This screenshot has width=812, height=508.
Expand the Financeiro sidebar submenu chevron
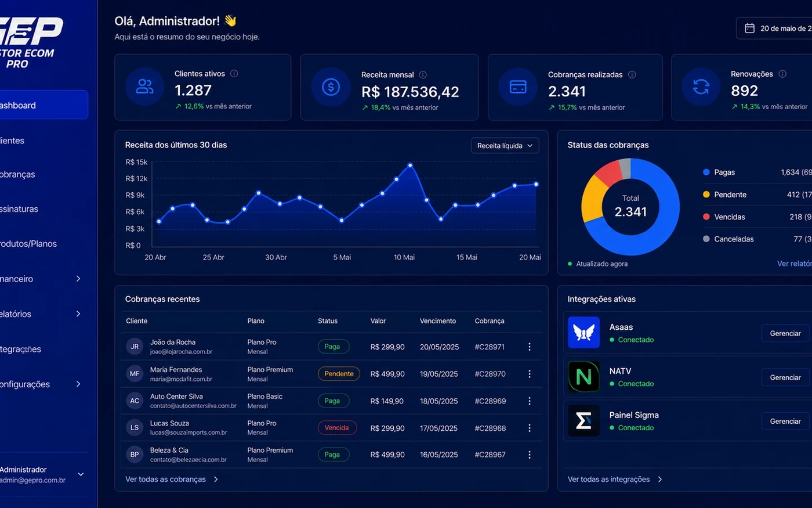click(x=78, y=279)
